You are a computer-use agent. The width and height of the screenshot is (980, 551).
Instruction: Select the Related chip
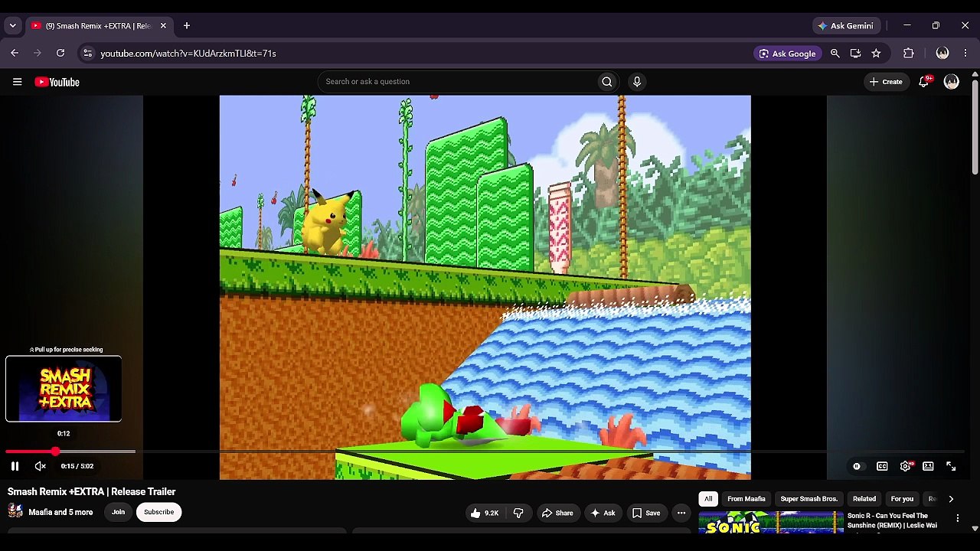(864, 499)
